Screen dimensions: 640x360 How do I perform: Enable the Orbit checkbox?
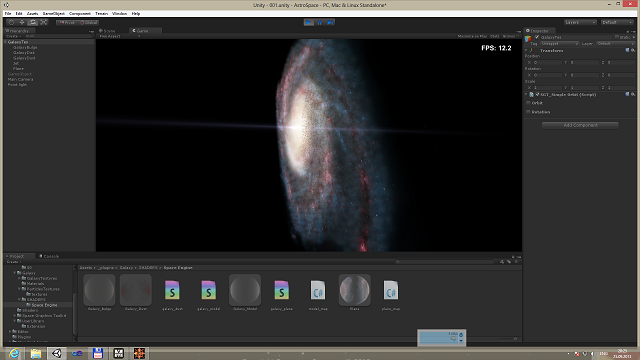click(x=529, y=103)
